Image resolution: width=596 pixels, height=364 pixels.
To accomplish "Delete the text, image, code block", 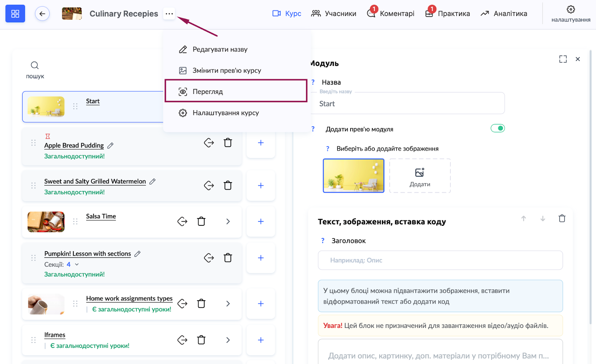I will (x=562, y=219).
